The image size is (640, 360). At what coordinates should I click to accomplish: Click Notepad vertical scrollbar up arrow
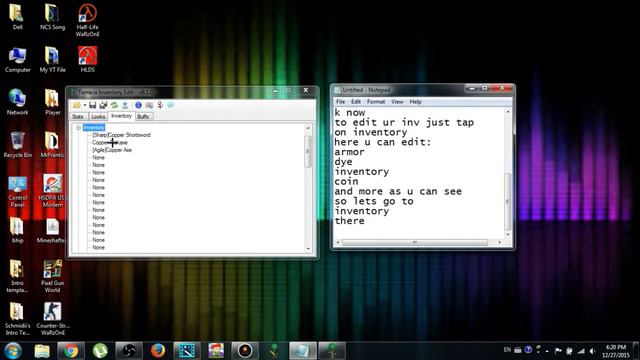tap(508, 111)
